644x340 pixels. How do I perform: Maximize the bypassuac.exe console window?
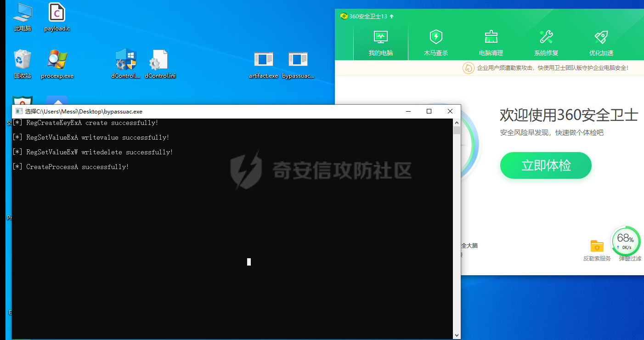click(x=429, y=111)
